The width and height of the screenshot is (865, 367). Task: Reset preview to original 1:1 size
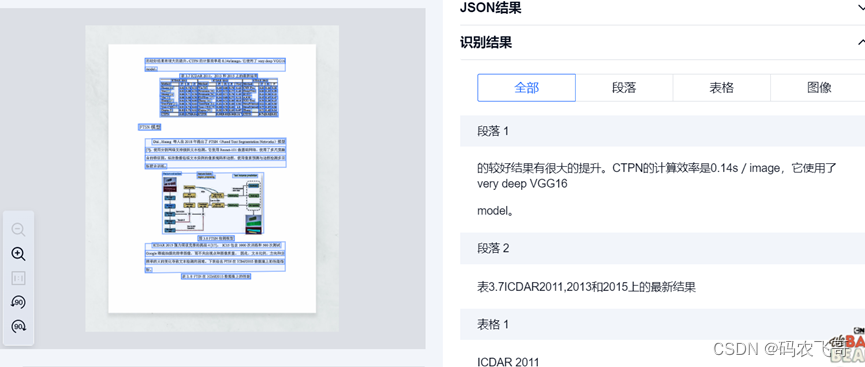pos(18,278)
